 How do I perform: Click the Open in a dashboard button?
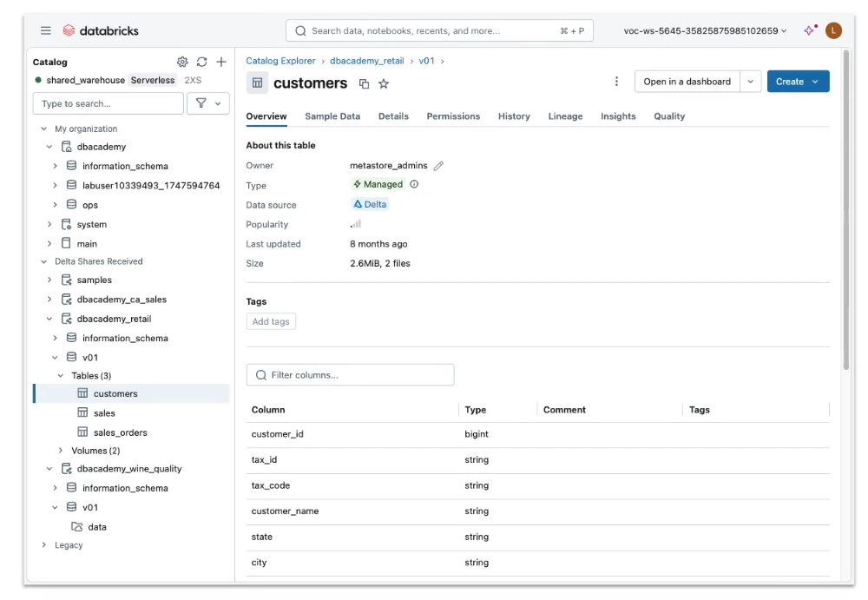[687, 82]
